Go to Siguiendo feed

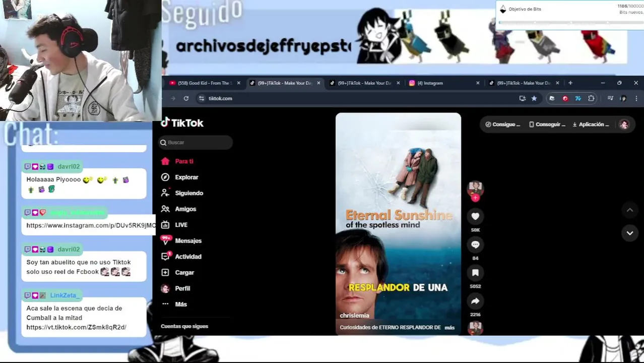(x=182, y=193)
